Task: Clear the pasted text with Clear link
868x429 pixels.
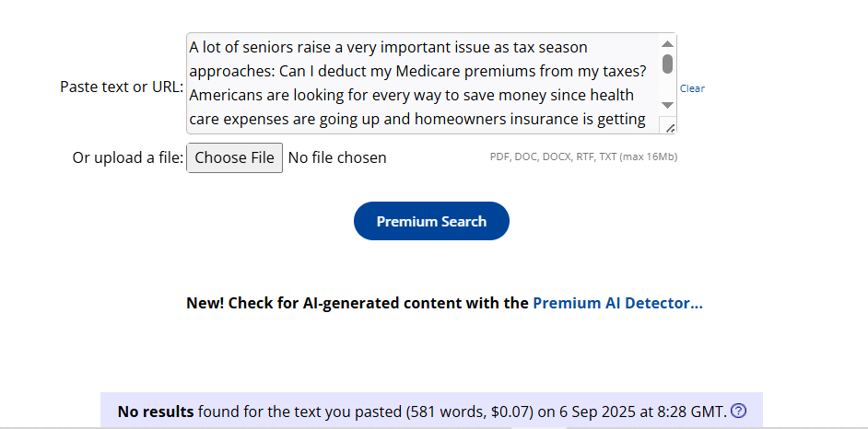Action: click(x=692, y=88)
